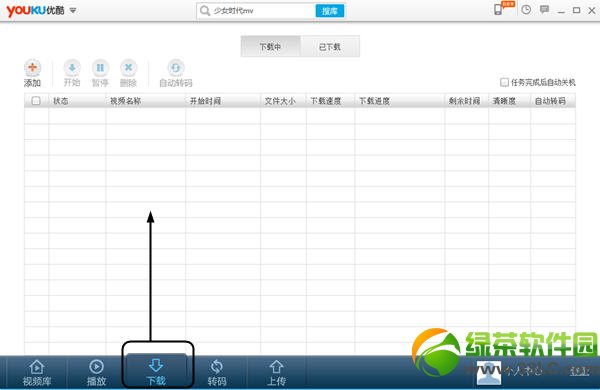Open the mobile phone icon in title bar

[x=498, y=10]
